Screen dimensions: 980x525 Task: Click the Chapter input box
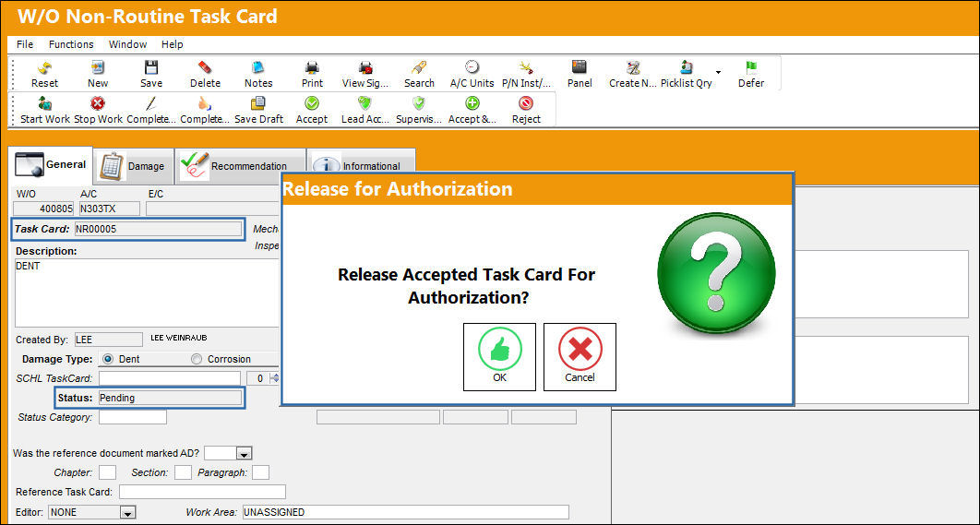[107, 472]
